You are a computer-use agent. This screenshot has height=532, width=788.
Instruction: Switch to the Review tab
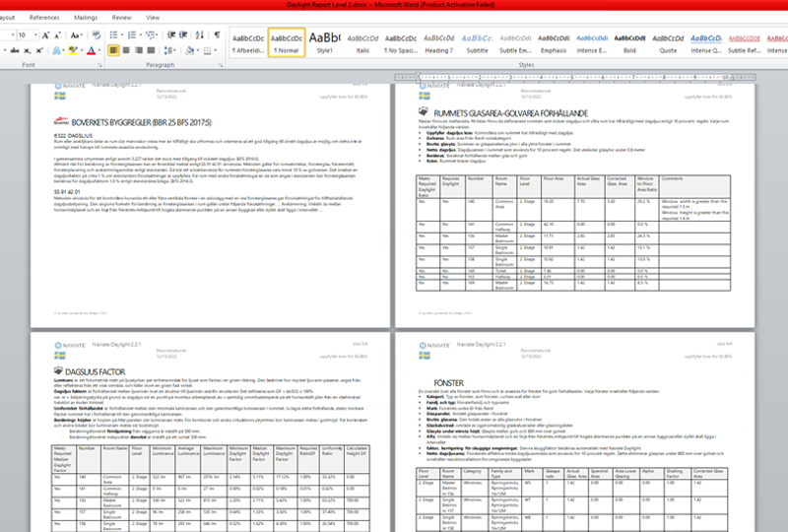click(121, 18)
